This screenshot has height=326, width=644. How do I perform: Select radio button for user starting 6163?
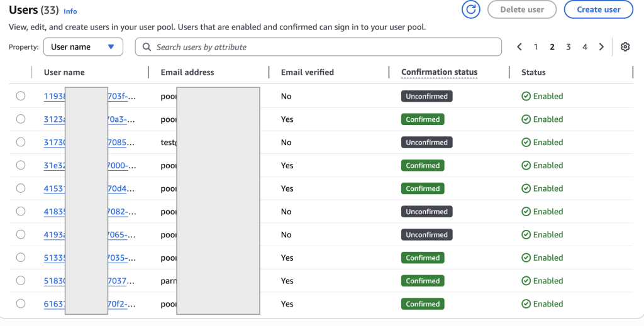[21, 304]
